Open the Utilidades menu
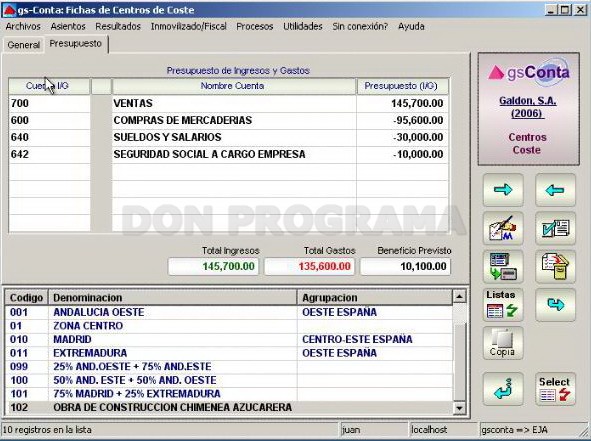 tap(303, 26)
